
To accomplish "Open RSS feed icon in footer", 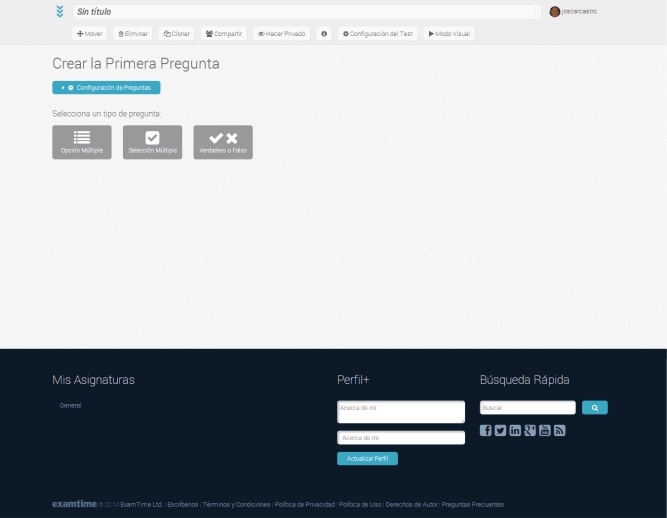I will [x=560, y=430].
